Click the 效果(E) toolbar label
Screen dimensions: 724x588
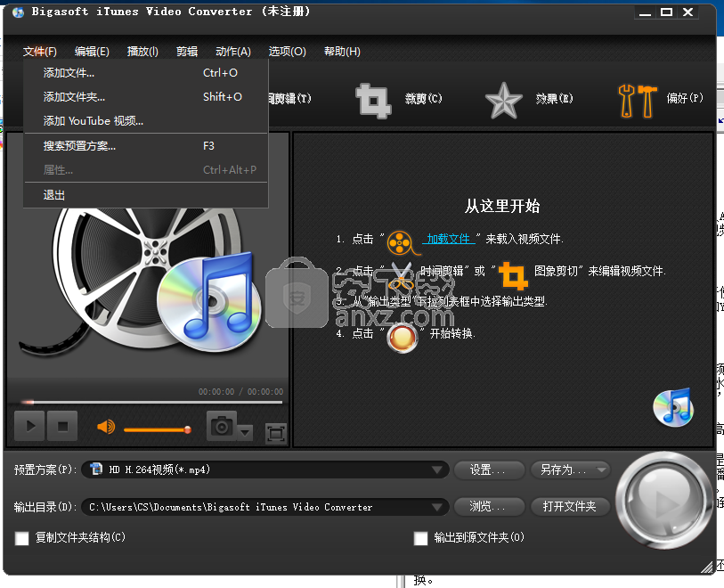pos(555,98)
